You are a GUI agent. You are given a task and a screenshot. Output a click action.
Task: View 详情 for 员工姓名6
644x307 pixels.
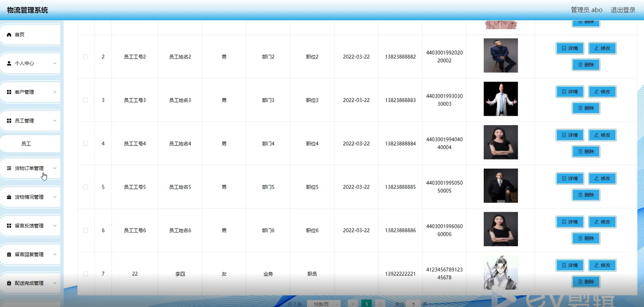pos(570,222)
